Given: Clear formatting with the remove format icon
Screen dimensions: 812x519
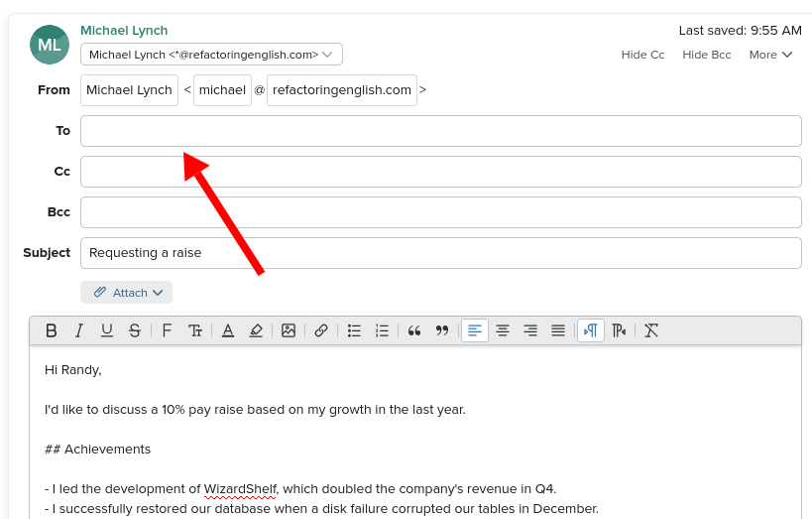Looking at the screenshot, I should tap(651, 330).
